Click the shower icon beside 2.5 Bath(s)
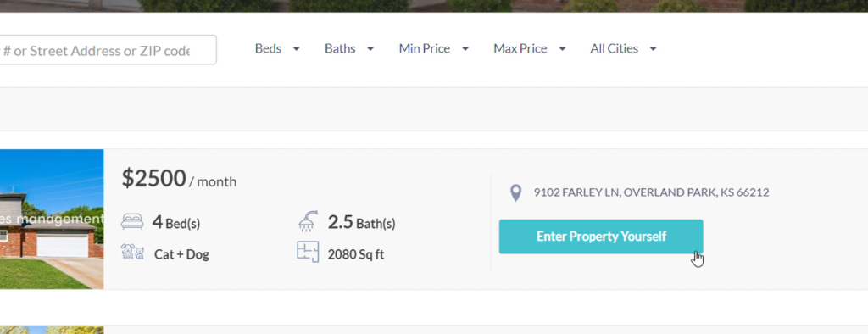868x334 pixels. tap(309, 221)
